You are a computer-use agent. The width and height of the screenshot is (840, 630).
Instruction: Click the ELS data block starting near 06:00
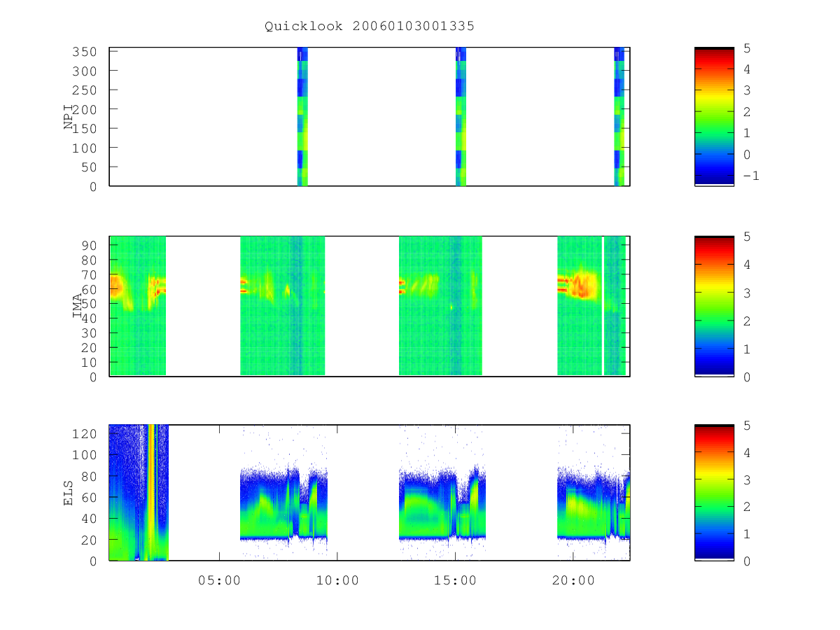tap(283, 504)
